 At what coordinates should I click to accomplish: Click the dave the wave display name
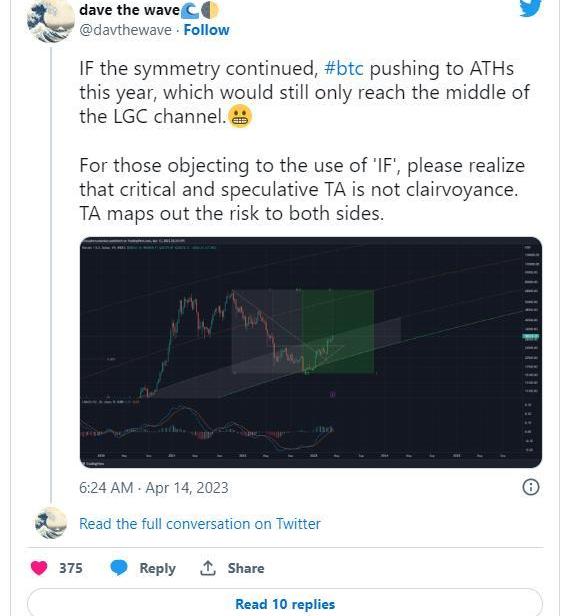(x=129, y=10)
